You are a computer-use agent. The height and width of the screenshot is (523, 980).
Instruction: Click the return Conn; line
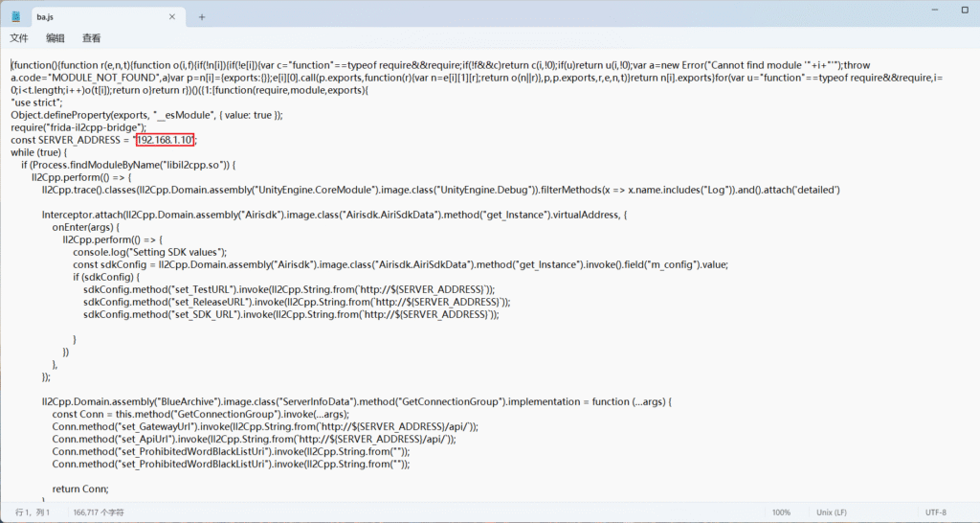pyautogui.click(x=80, y=489)
